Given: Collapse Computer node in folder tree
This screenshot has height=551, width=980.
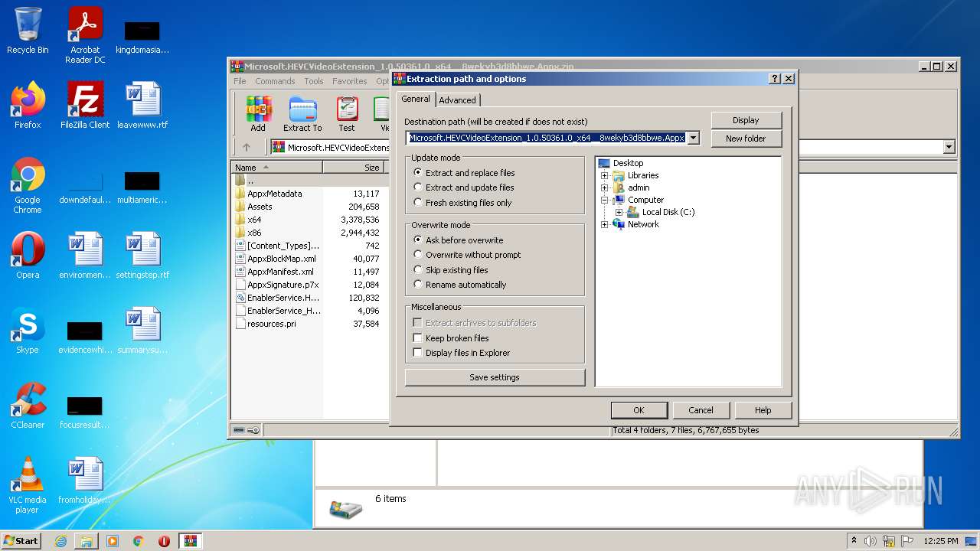Looking at the screenshot, I should [x=605, y=200].
